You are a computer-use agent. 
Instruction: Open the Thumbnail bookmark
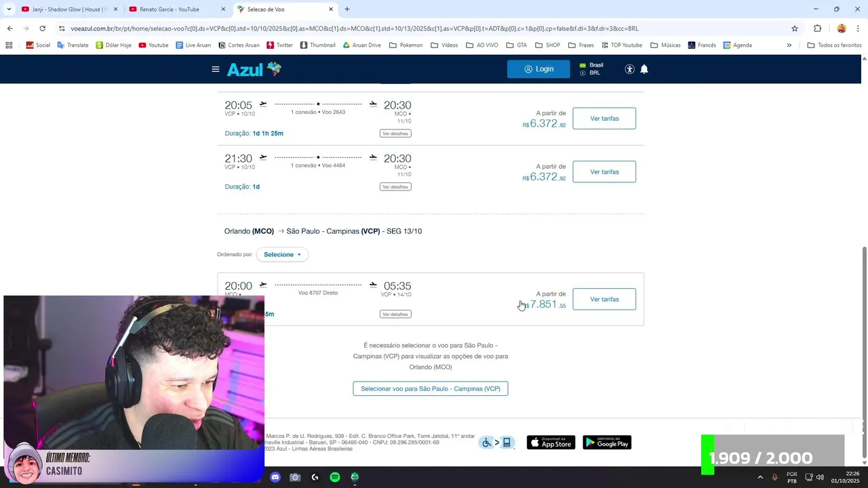tap(317, 45)
